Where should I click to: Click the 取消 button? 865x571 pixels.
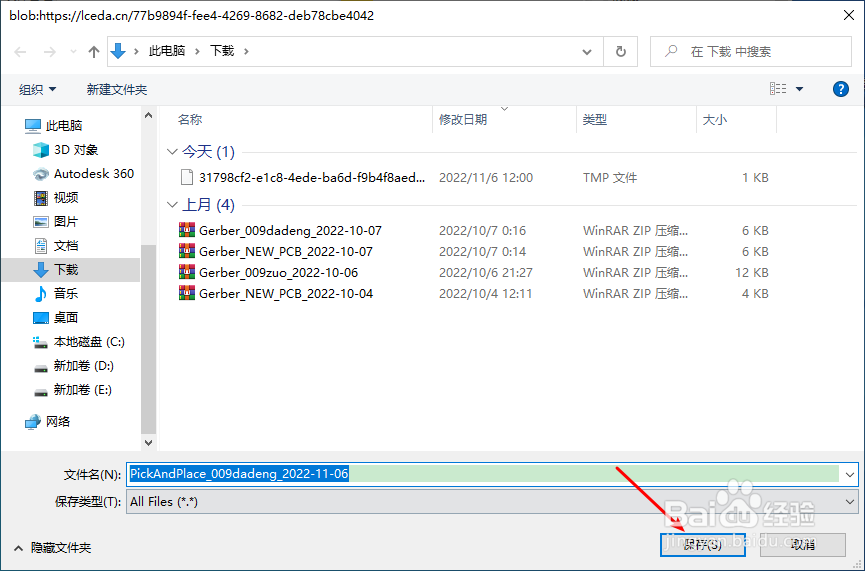[x=803, y=545]
